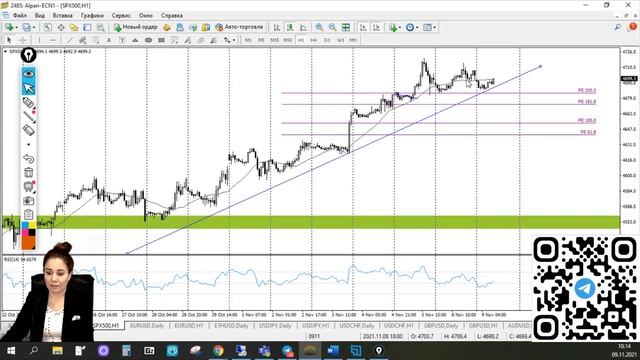
Task: Pick the blue color in the pen toolbar
Action: [x=25, y=226]
